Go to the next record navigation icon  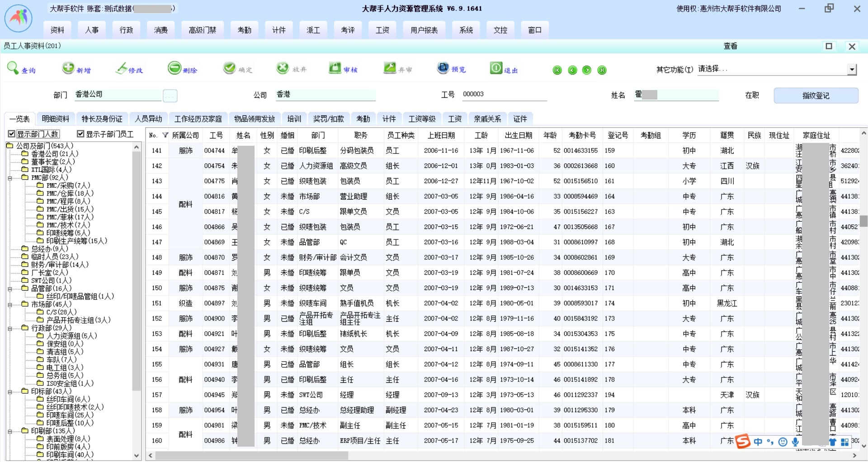[x=587, y=70]
